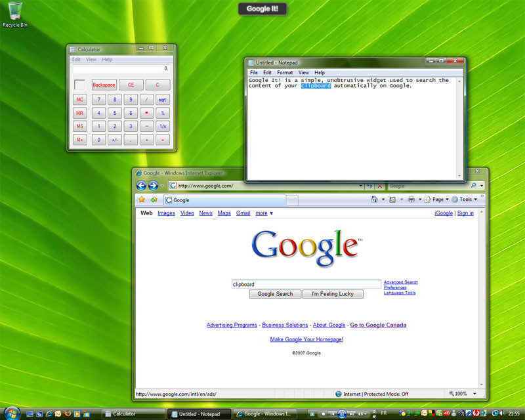The image size is (525, 420).
Task: Open the taskbar player volume control
Action: 362,414
